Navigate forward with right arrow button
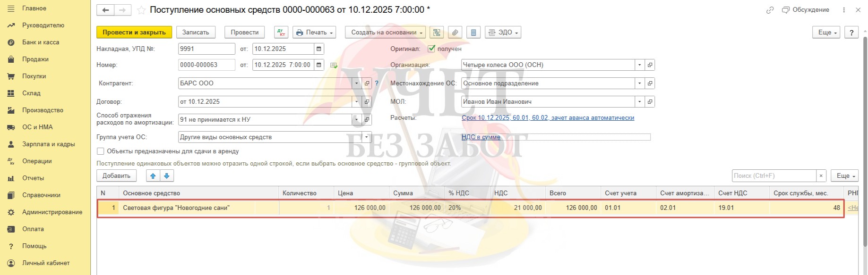868x275 pixels. [122, 10]
